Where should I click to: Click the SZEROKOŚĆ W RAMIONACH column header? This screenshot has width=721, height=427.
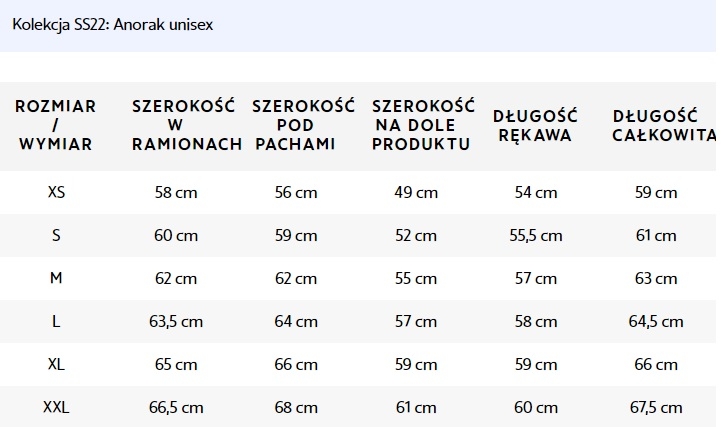(186, 125)
